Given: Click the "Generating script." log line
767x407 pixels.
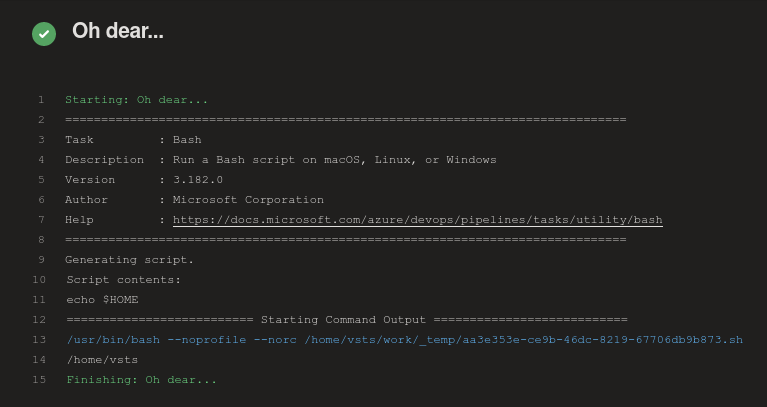Looking at the screenshot, I should 130,260.
